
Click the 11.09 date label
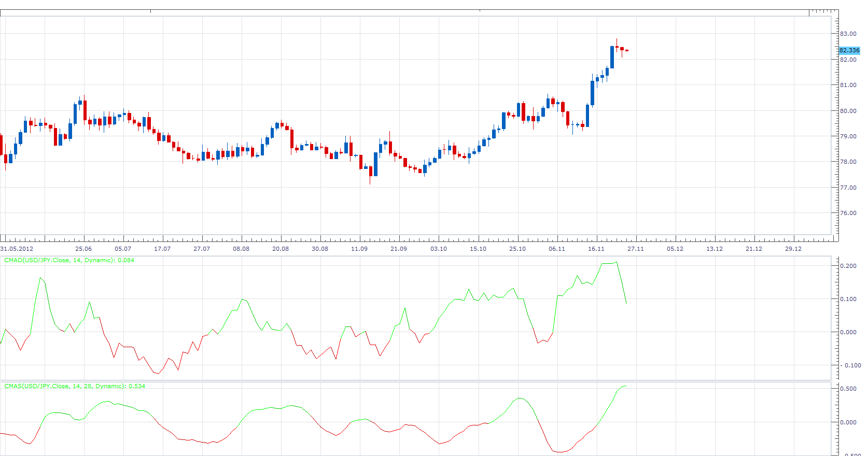coord(359,249)
